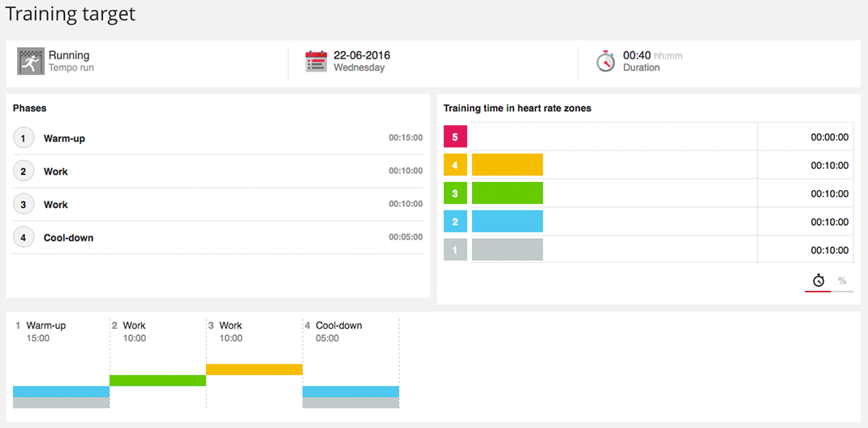
Task: Switch zone view to percentage
Action: pos(842,281)
